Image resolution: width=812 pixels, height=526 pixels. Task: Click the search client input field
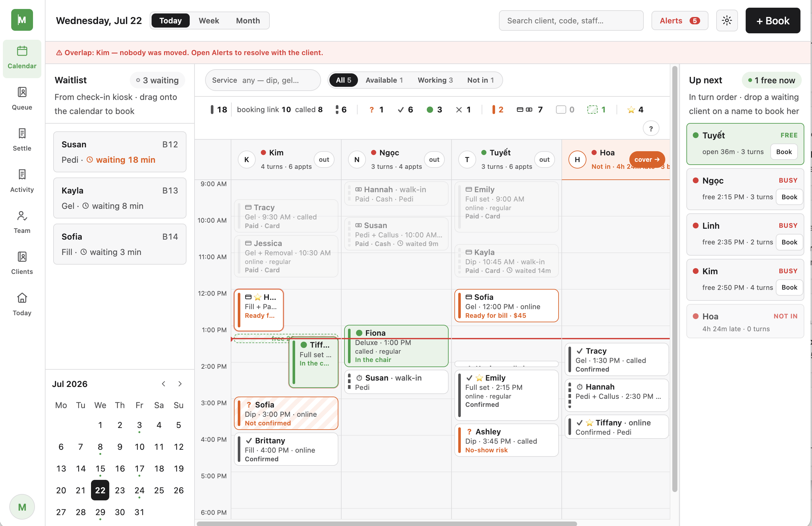pos(571,21)
